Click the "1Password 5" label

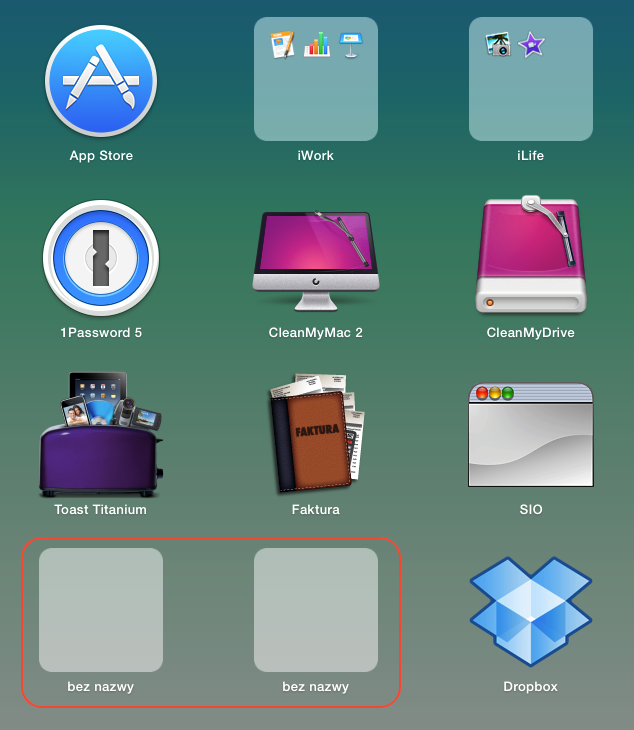click(x=101, y=332)
